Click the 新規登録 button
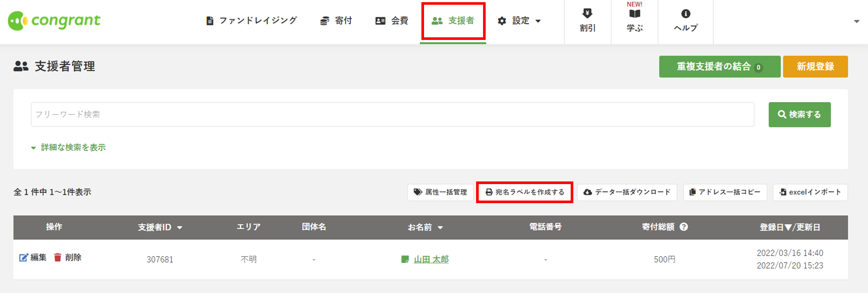868x293 pixels. [x=815, y=66]
